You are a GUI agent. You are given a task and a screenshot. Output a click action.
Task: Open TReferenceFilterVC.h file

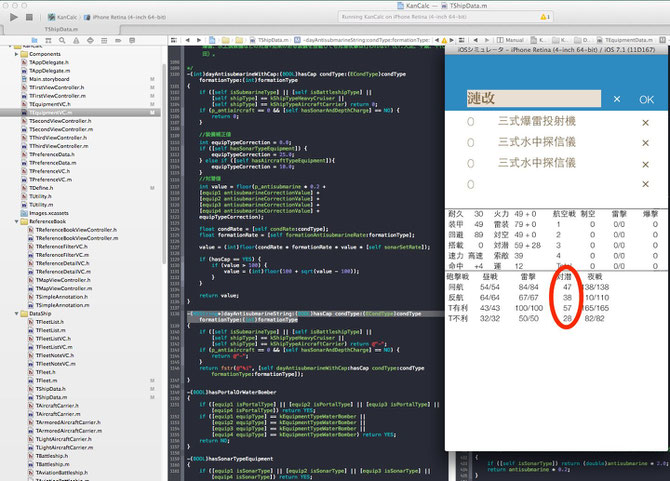point(62,246)
